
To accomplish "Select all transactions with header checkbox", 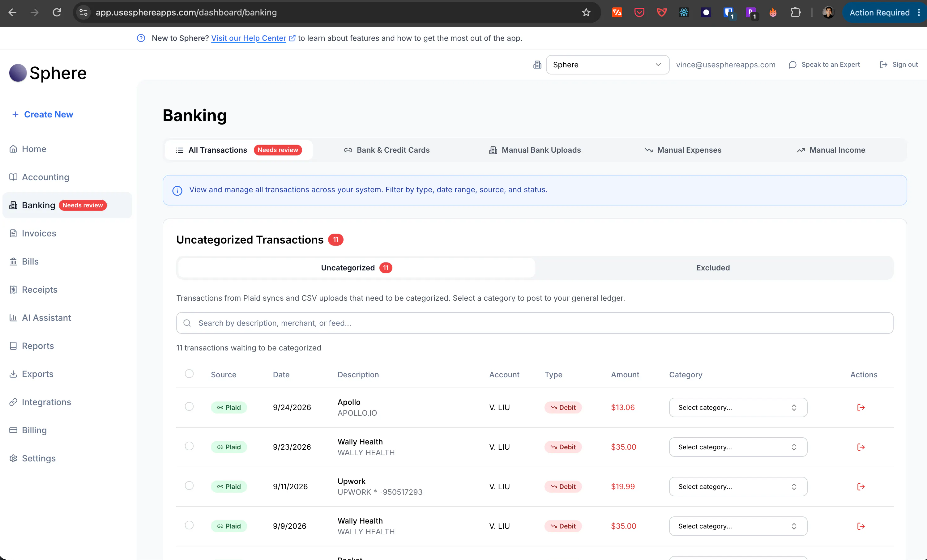I will pyautogui.click(x=189, y=373).
